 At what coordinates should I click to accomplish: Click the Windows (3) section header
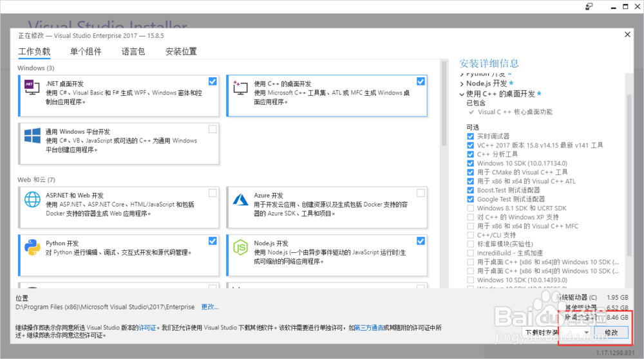35,68
